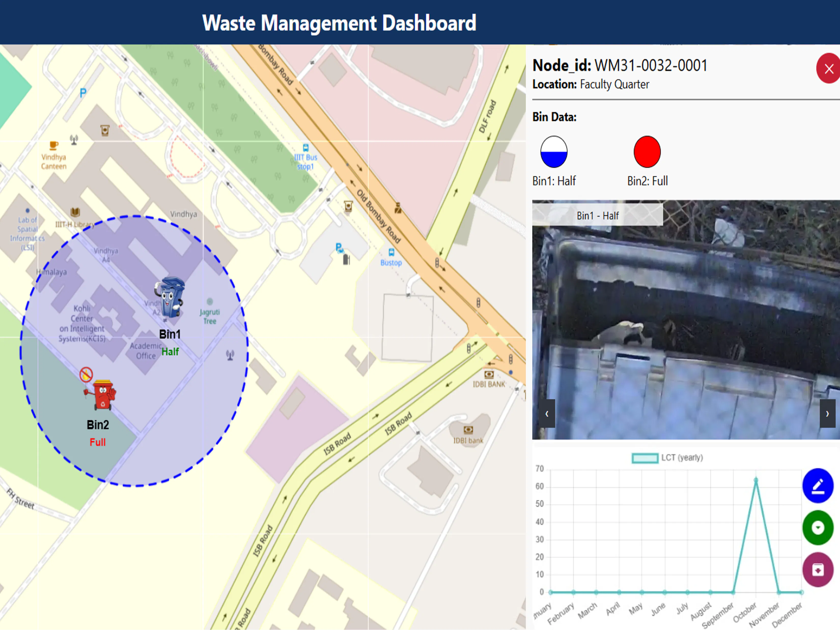840x630 pixels.
Task: Close the node details panel
Action: pos(829,69)
